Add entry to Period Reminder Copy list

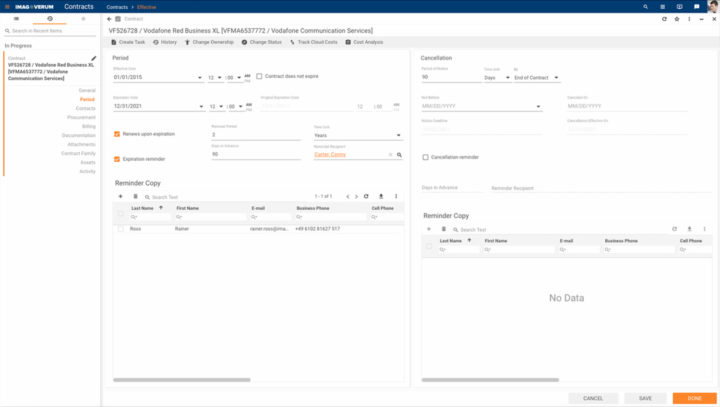click(x=120, y=196)
